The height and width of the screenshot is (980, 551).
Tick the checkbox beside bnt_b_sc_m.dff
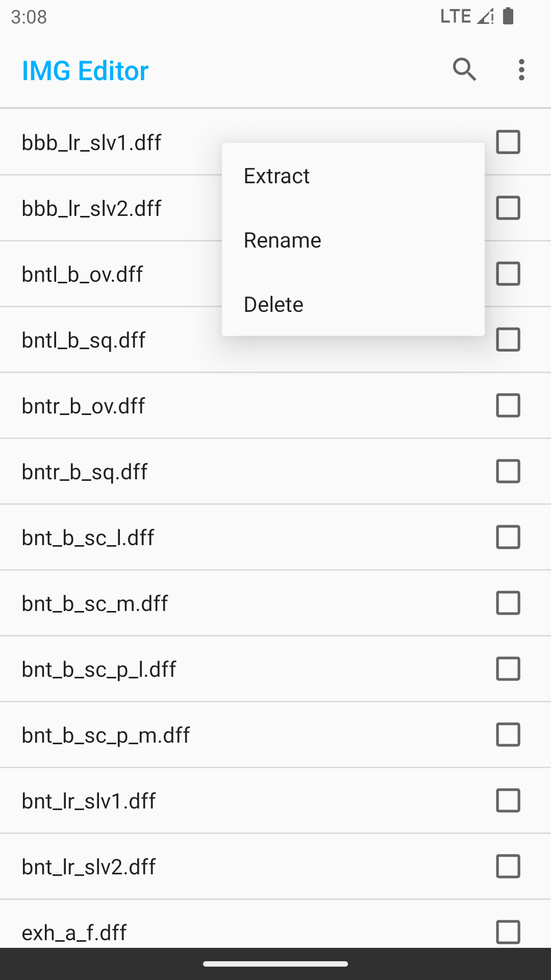508,603
